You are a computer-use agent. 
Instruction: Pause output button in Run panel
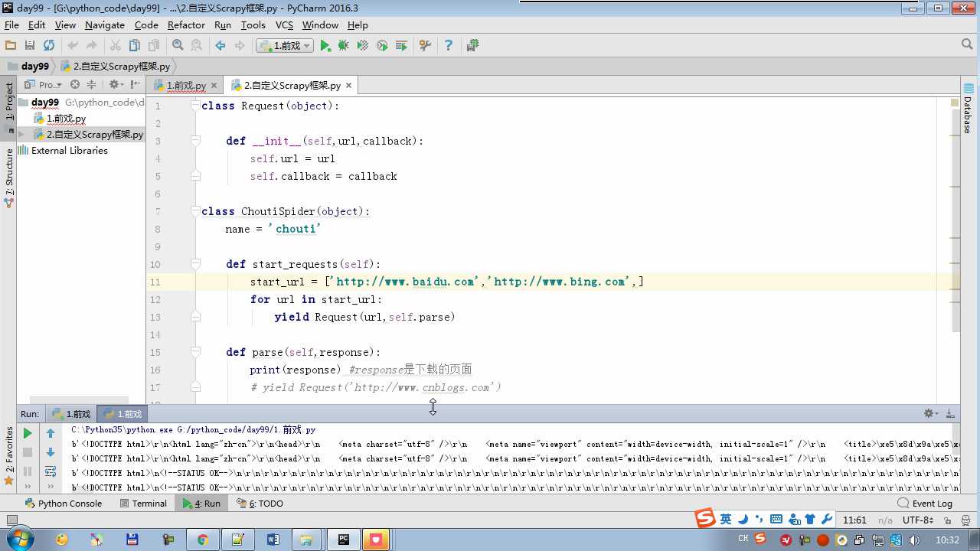click(28, 471)
